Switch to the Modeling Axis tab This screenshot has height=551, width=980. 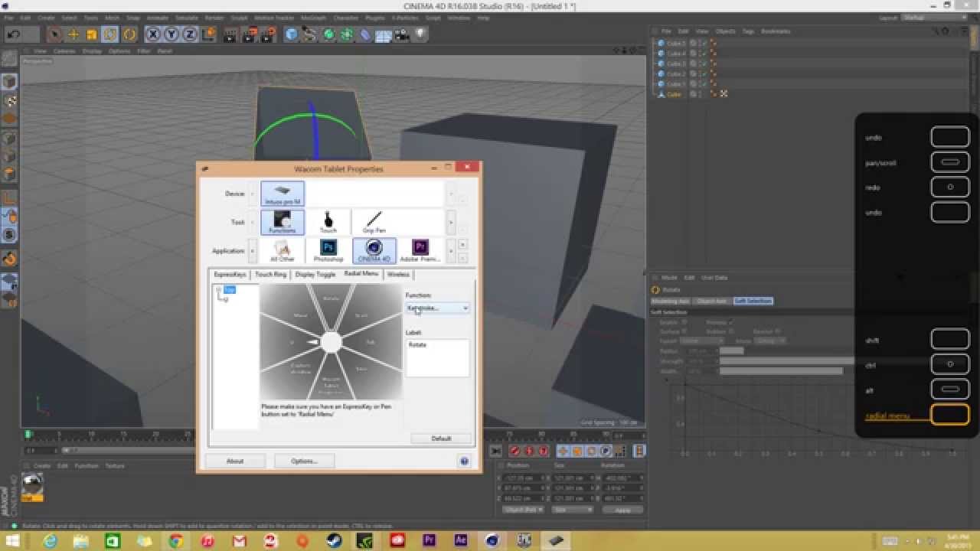click(669, 301)
